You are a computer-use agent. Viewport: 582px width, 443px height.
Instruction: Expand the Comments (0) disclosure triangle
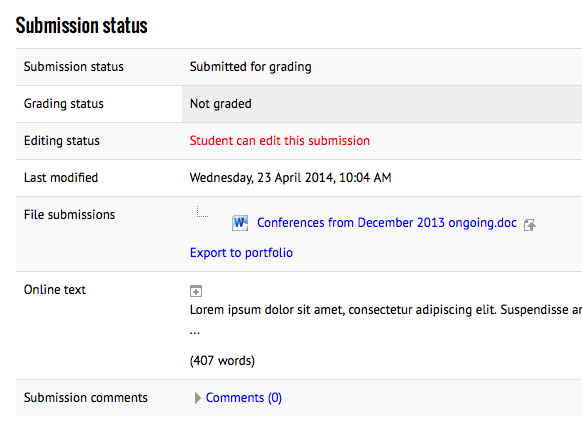click(x=197, y=398)
